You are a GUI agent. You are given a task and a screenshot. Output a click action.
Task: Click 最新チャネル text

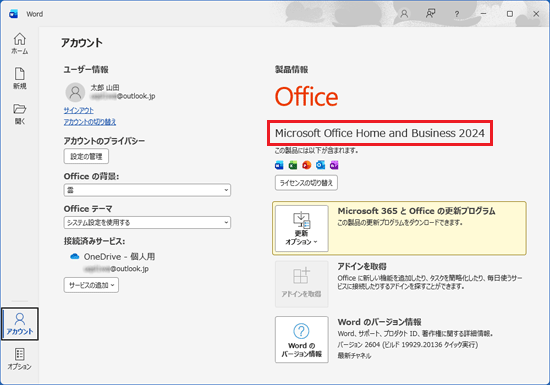354,356
